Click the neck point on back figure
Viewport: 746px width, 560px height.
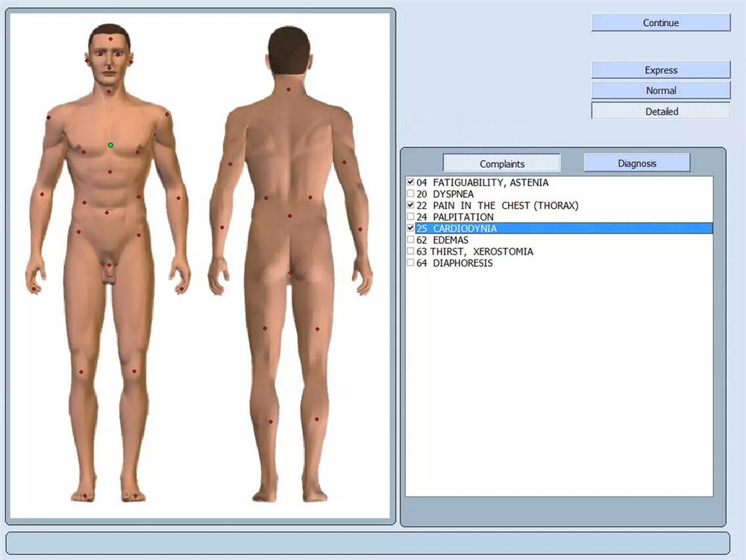289,89
